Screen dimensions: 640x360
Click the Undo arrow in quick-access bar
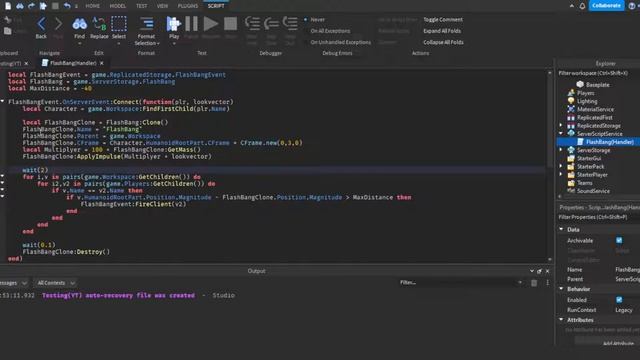pos(67,6)
